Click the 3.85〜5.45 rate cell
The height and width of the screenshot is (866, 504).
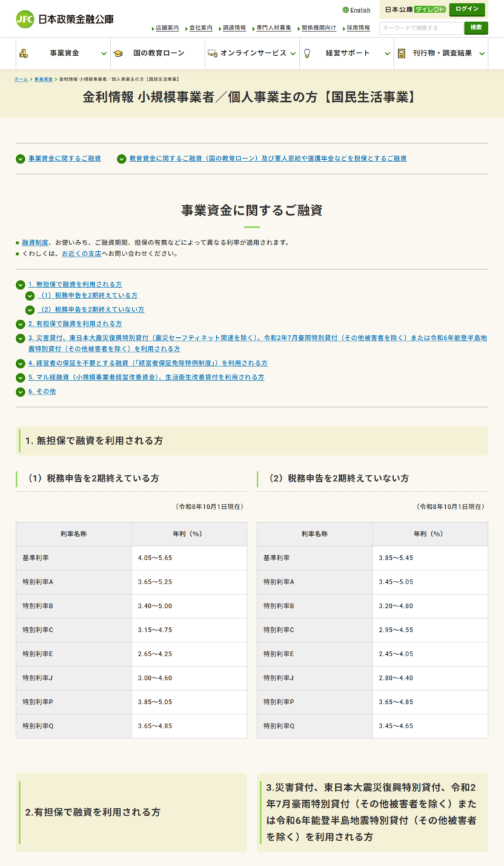[x=430, y=558]
